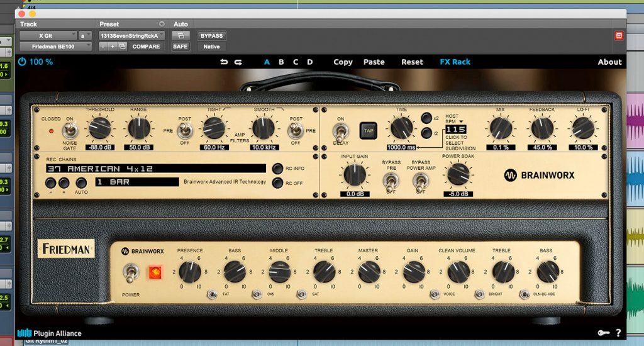644x346 pixels.
Task: Toggle the VOICE mini switch
Action: [x=435, y=294]
